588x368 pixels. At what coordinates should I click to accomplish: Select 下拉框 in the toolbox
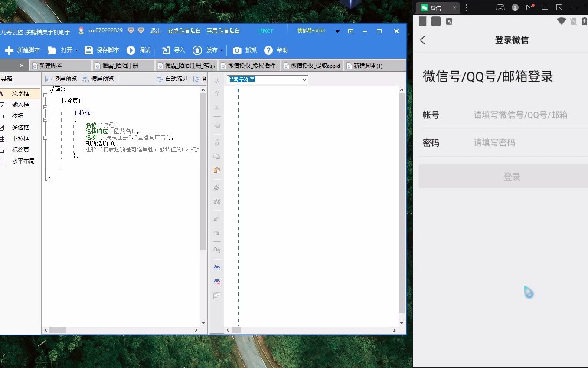(20, 139)
